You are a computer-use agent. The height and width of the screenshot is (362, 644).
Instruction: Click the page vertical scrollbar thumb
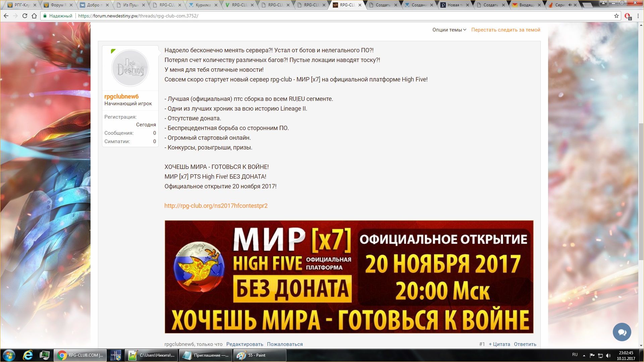pyautogui.click(x=641, y=191)
